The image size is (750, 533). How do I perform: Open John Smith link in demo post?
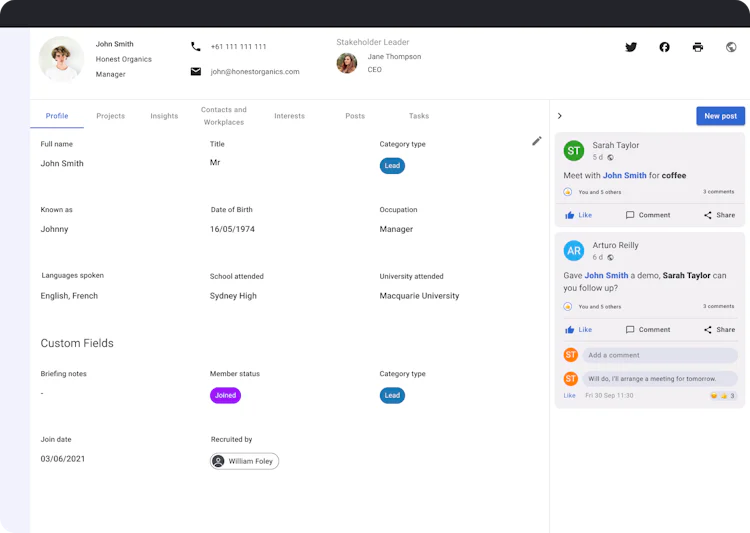point(606,276)
